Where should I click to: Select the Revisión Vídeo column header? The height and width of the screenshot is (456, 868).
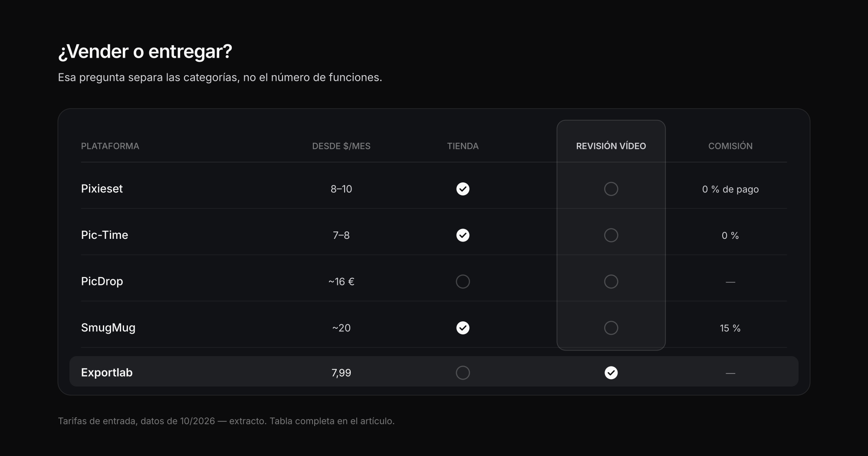click(x=611, y=146)
